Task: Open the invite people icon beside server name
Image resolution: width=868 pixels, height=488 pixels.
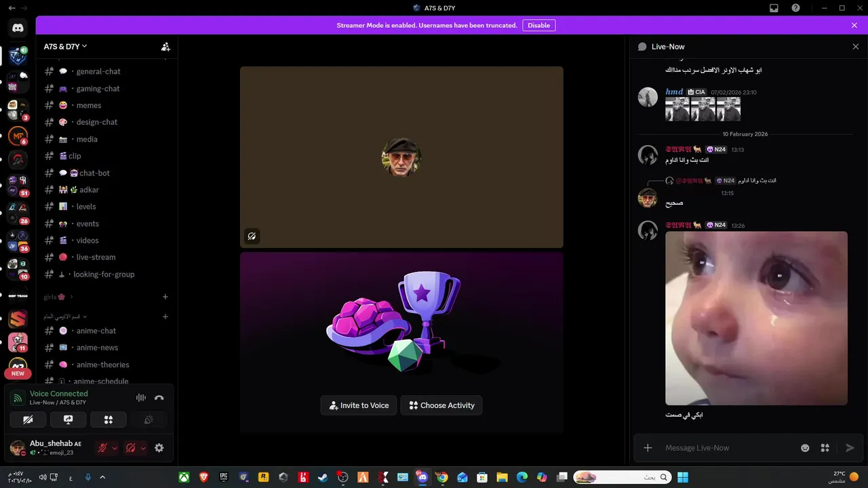Action: point(165,47)
